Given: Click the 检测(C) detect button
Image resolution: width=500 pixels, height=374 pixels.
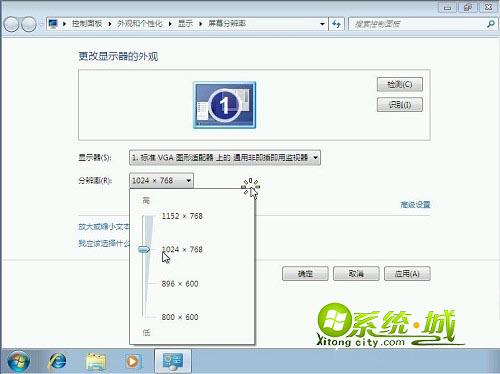Looking at the screenshot, I should pos(400,84).
